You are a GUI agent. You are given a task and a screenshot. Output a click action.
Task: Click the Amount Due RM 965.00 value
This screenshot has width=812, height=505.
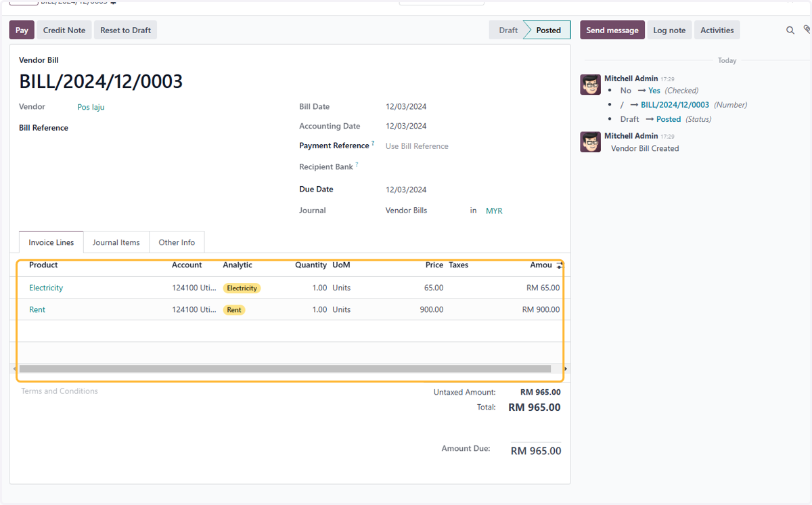536,451
